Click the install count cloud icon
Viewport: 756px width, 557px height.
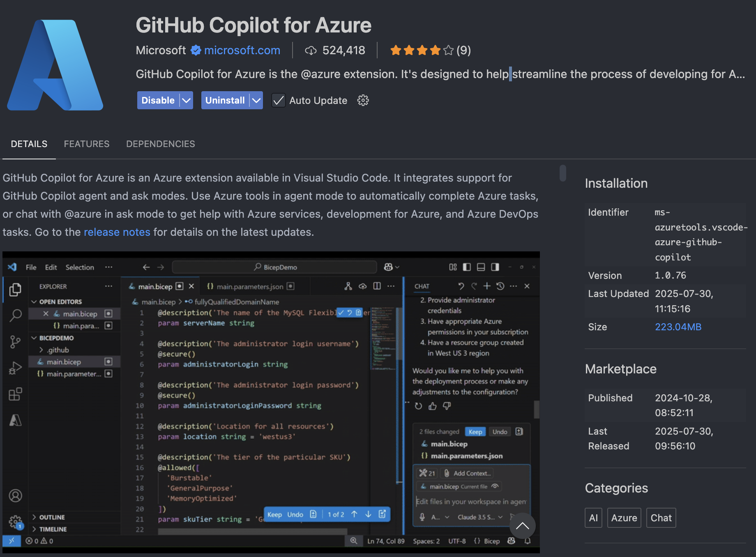click(311, 51)
